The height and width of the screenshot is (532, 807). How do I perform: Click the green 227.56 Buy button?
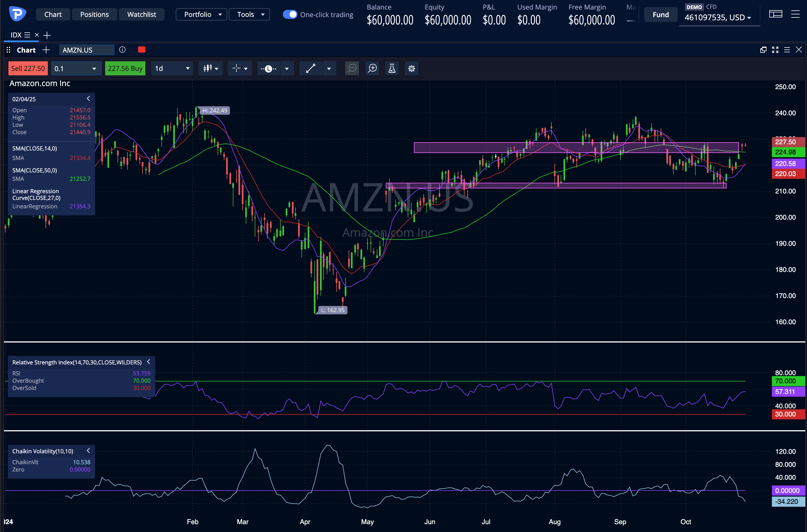click(125, 69)
